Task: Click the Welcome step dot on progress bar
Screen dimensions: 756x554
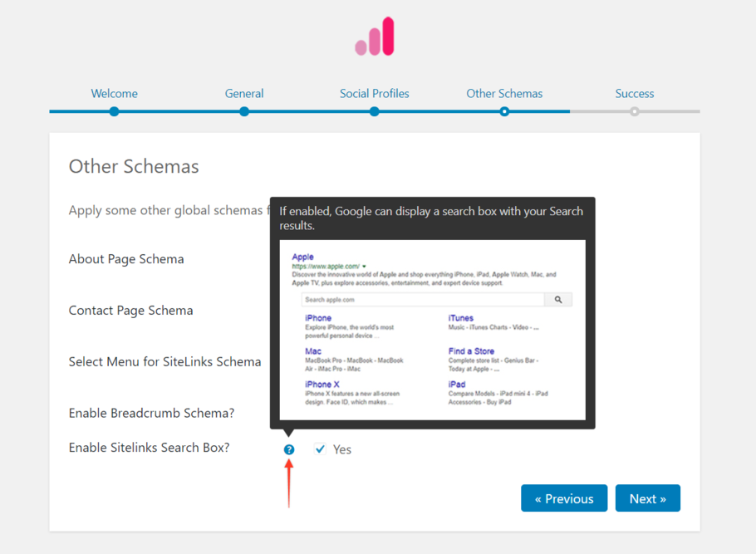Action: pyautogui.click(x=114, y=110)
